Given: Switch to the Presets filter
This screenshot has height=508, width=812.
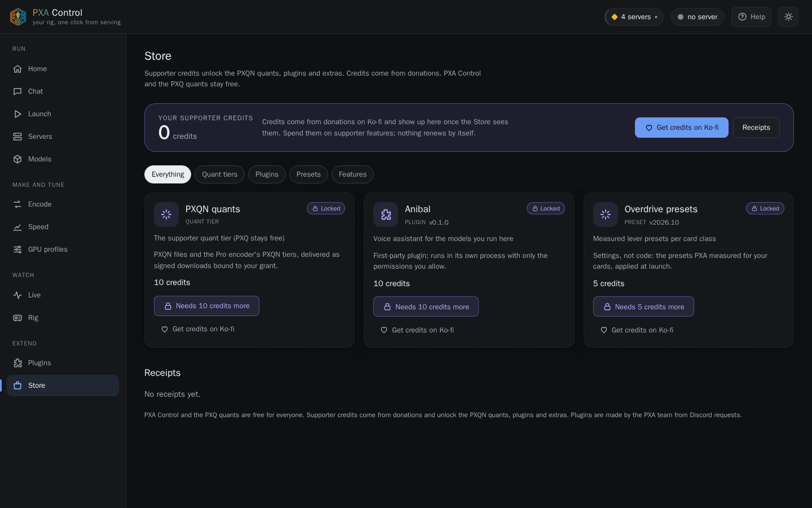Looking at the screenshot, I should click(308, 174).
